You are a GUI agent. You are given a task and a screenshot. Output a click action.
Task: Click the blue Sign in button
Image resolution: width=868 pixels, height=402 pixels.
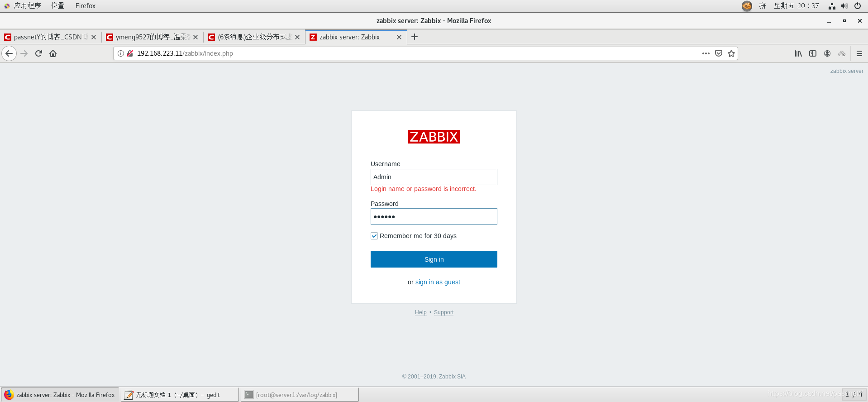coord(434,259)
